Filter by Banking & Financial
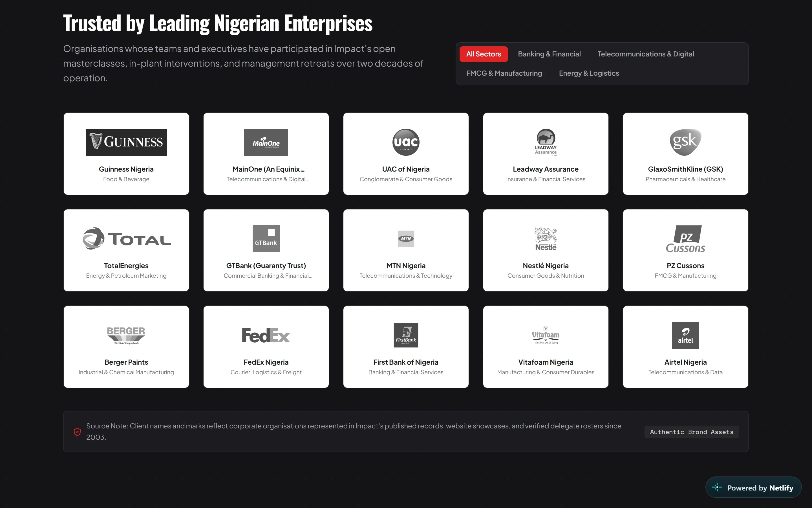The width and height of the screenshot is (812, 508). [549, 54]
